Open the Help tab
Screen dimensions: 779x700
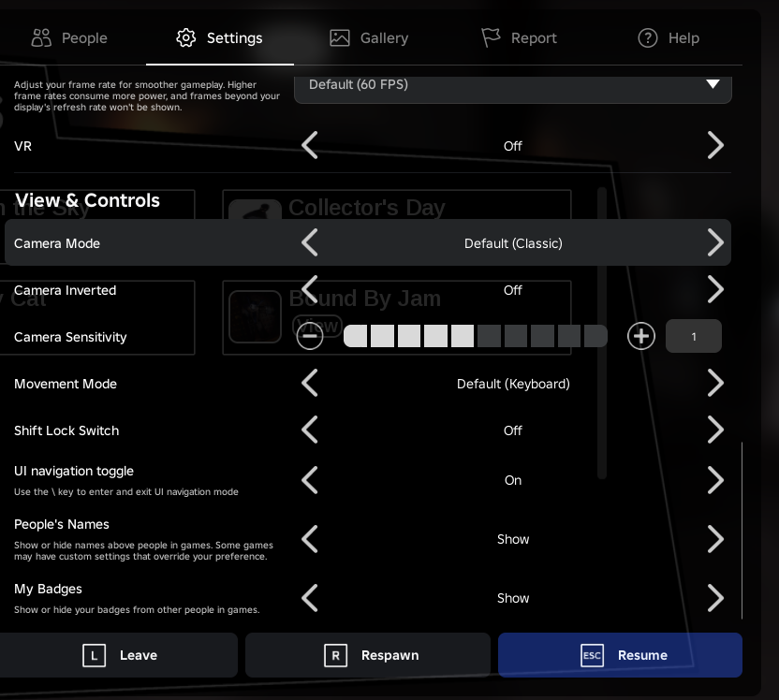pos(669,37)
